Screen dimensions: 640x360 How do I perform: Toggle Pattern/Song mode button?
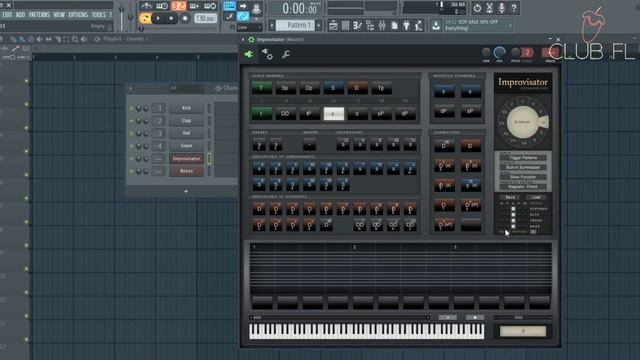click(x=144, y=18)
